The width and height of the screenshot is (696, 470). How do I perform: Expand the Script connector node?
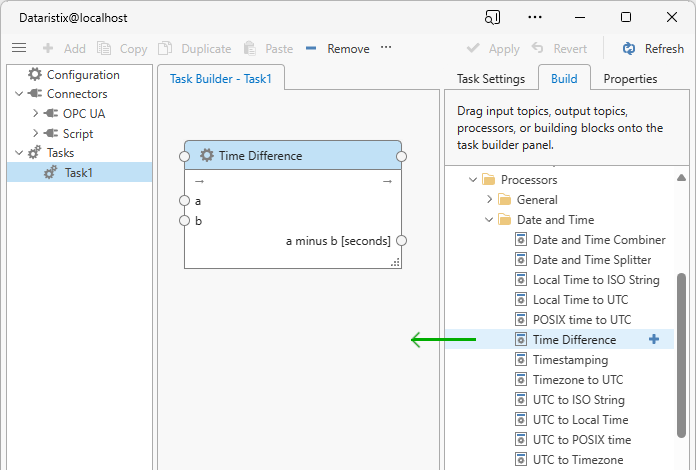[x=36, y=134]
